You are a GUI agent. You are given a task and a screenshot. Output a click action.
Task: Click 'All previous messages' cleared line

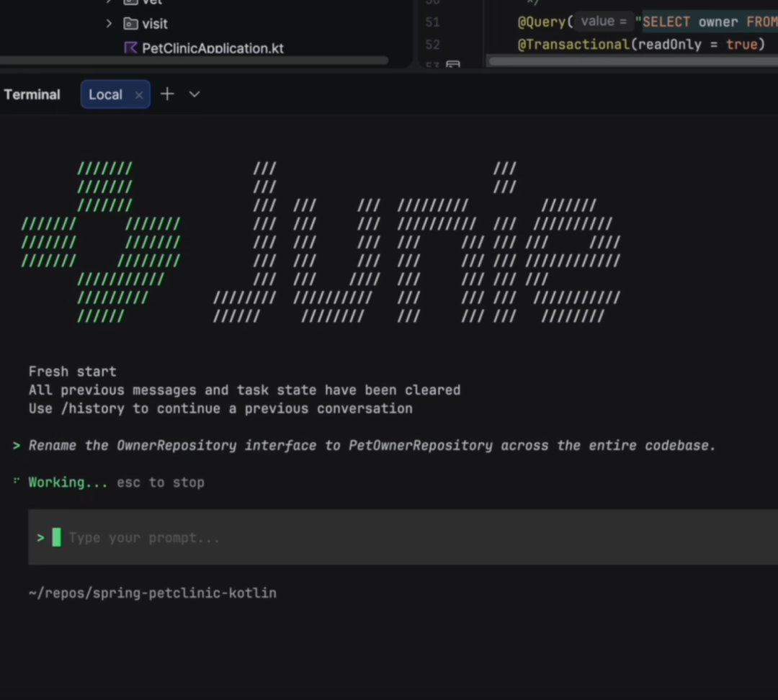(244, 390)
